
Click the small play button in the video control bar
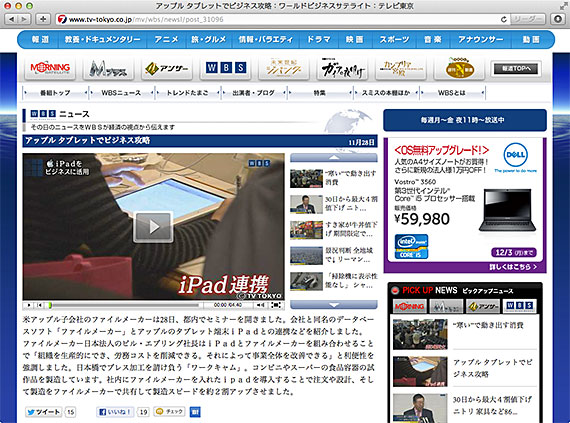pyautogui.click(x=29, y=305)
